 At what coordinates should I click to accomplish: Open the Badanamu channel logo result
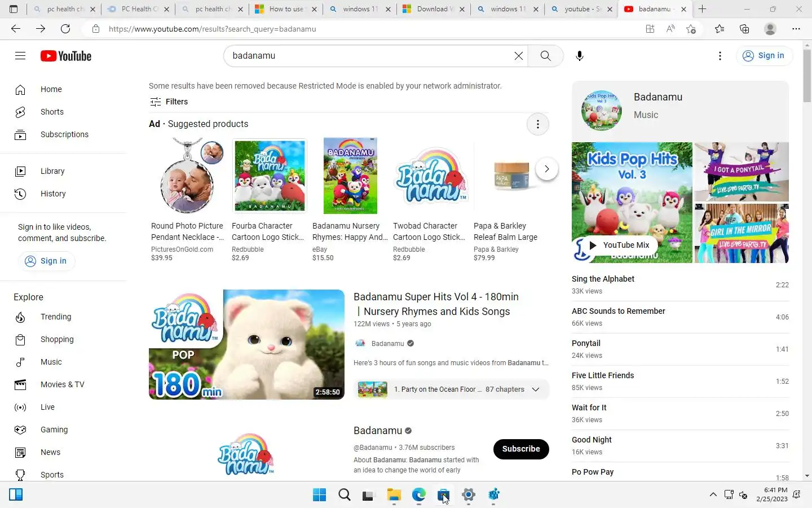246,454
